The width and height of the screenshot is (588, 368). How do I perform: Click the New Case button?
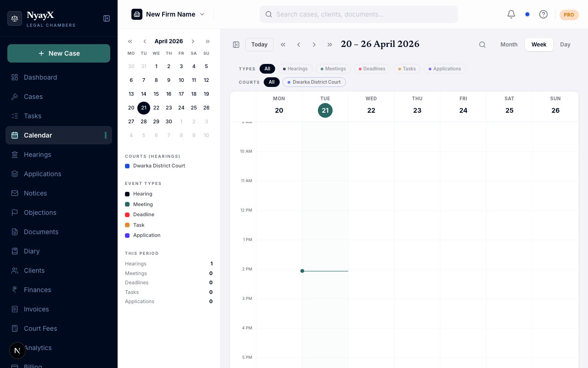pos(59,53)
